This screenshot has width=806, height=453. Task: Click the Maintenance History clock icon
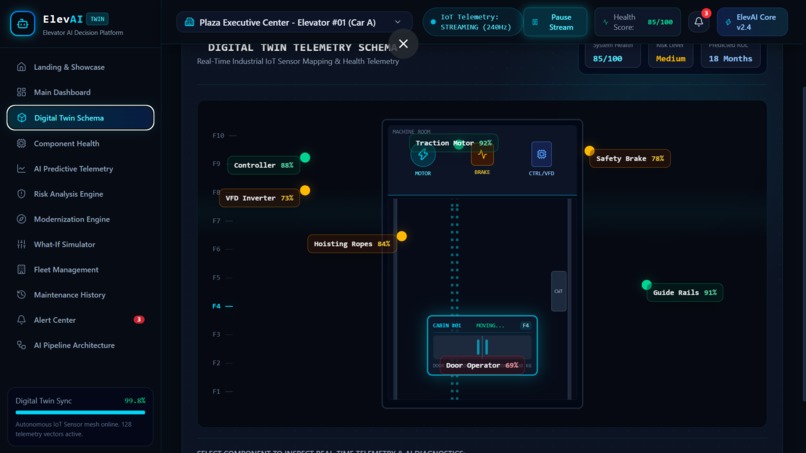(x=21, y=295)
